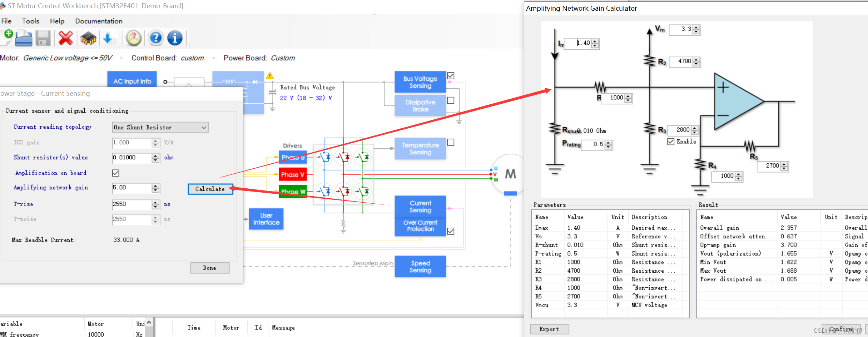Click the Shunt resistor value input field
Image resolution: width=868 pixels, height=337 pixels.
point(132,158)
